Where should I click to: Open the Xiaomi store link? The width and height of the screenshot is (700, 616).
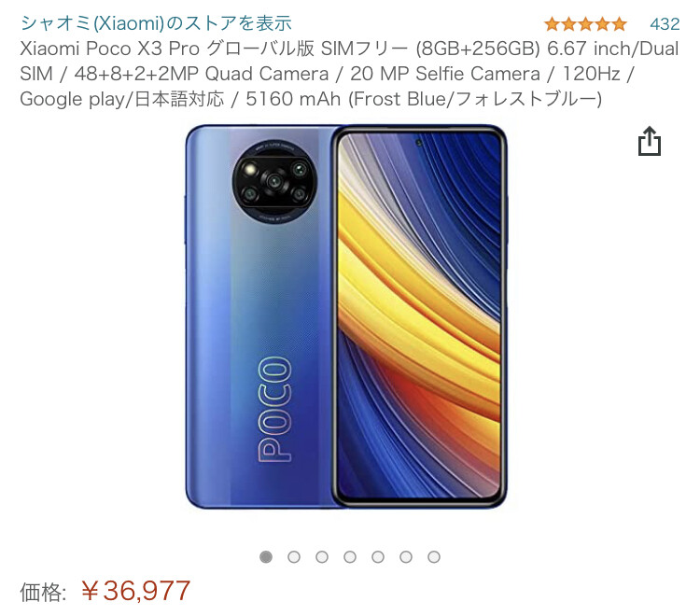tap(156, 22)
